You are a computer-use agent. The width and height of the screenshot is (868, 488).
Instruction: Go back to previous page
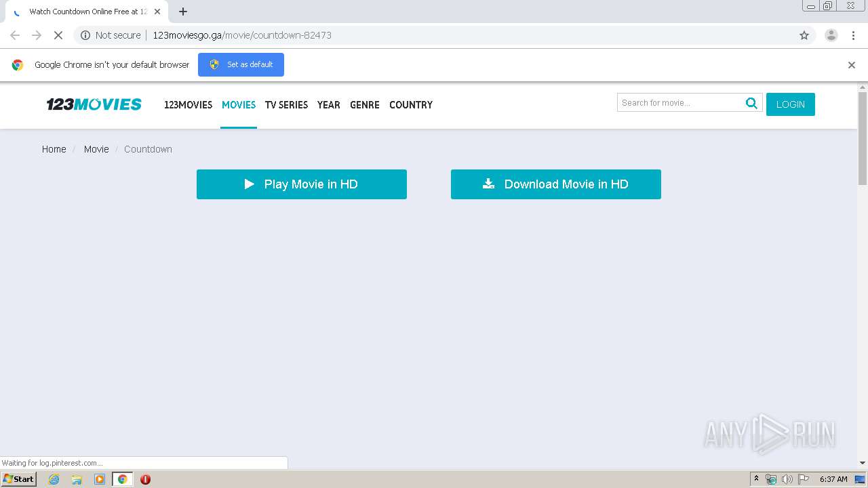click(x=15, y=35)
